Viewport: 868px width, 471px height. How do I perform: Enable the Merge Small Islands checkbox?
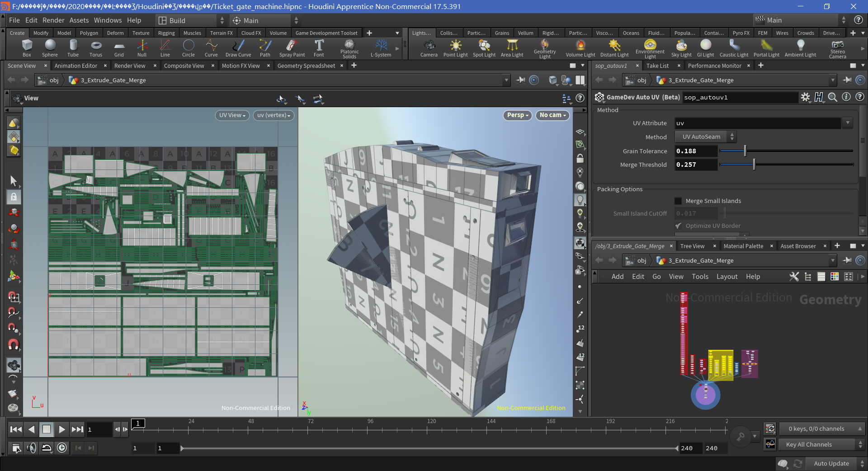pos(678,201)
